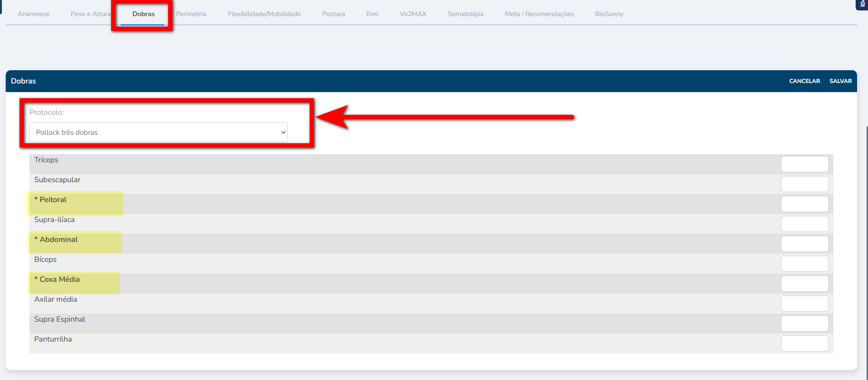
Task: Click CANCELAR in the Dobras header
Action: pos(804,81)
